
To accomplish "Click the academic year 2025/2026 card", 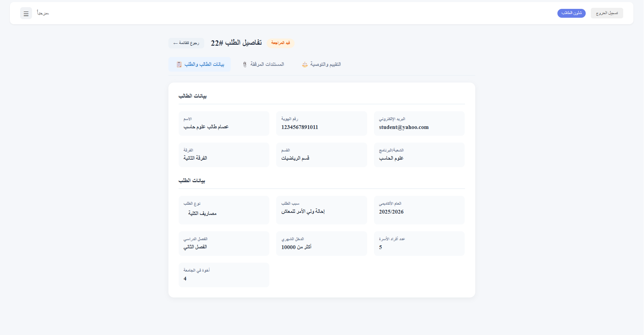I will 419,210.
